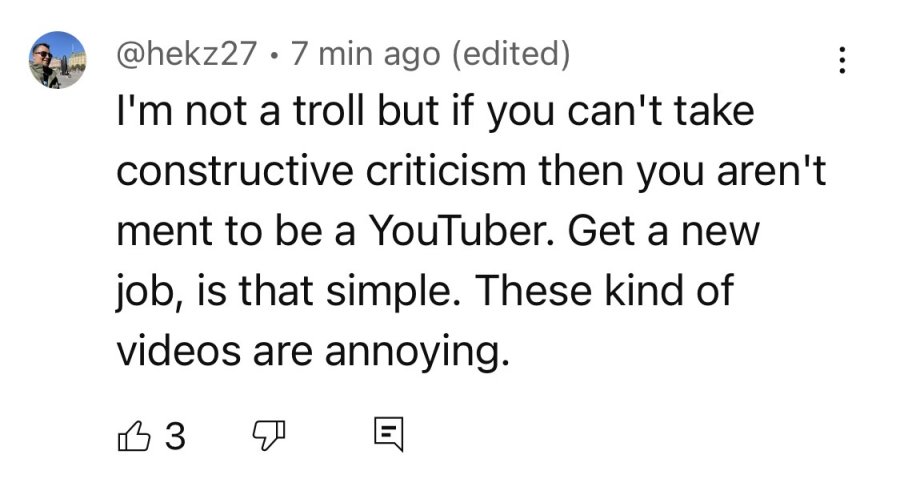Click the words "then you aren't"

coord(682,171)
